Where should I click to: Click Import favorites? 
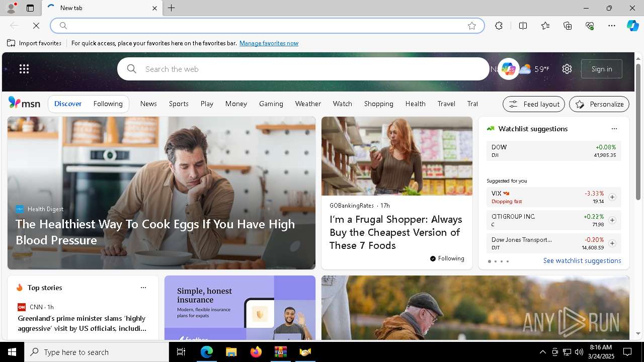34,43
